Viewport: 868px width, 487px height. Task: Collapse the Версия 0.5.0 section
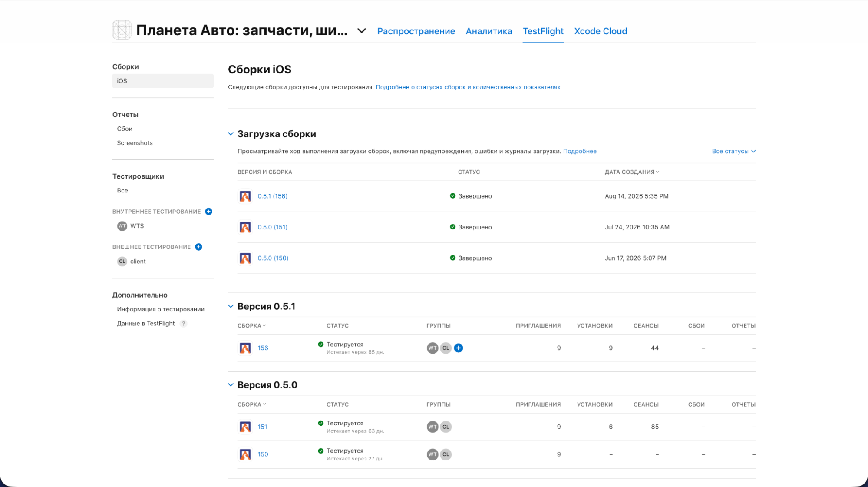click(x=231, y=385)
